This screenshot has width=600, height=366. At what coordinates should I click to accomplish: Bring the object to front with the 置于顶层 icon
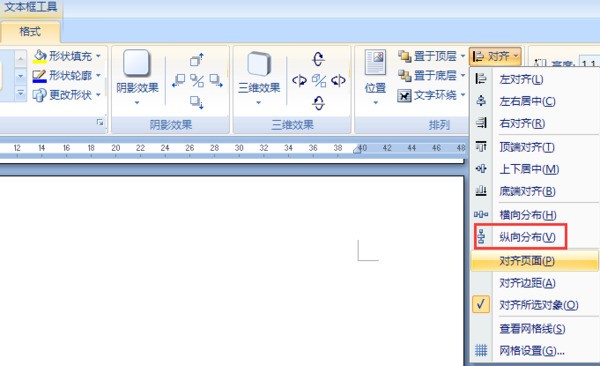click(x=404, y=56)
